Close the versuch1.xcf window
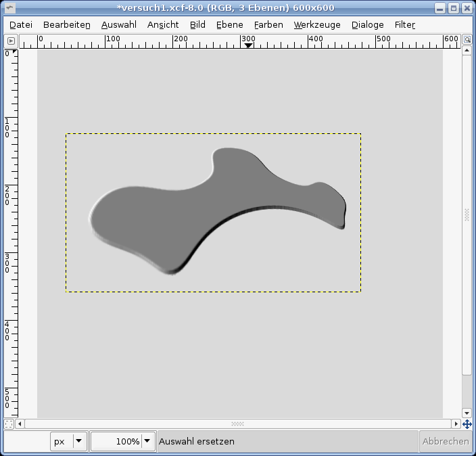 click(x=467, y=8)
